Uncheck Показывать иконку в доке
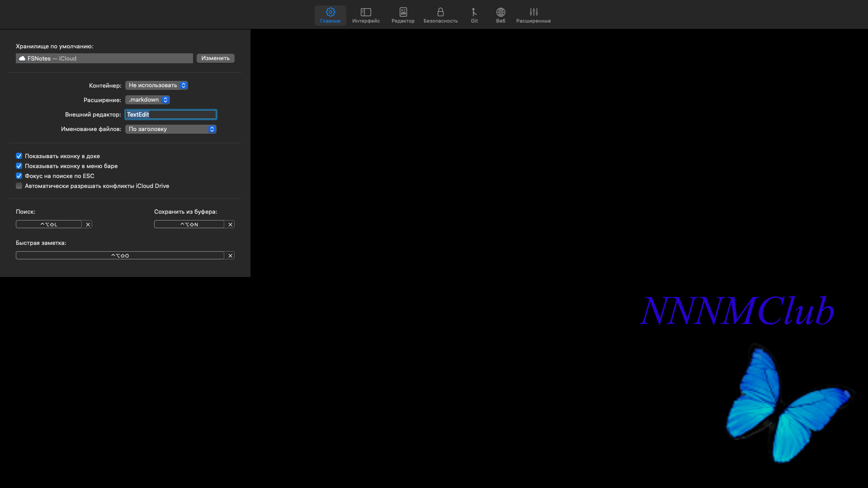The width and height of the screenshot is (868, 488). pos(19,156)
